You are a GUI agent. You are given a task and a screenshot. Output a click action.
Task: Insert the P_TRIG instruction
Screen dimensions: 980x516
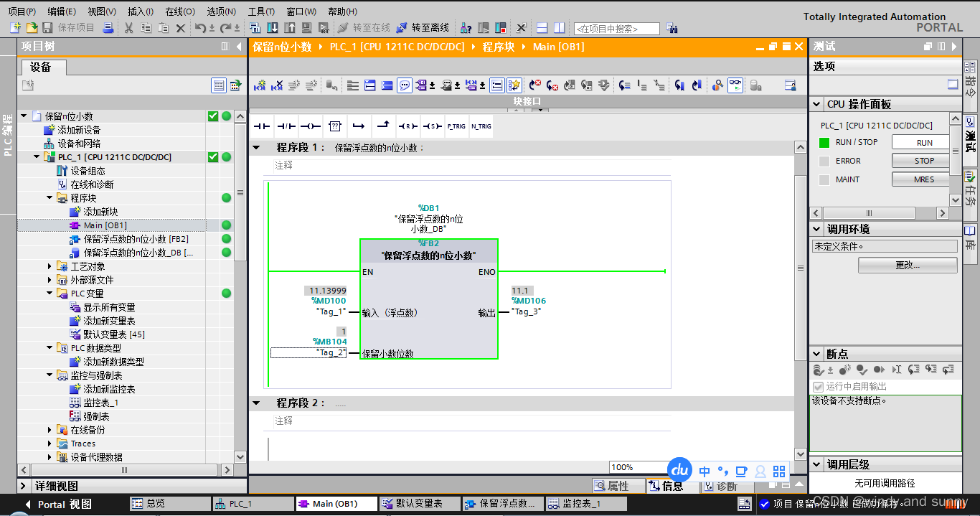coord(456,126)
